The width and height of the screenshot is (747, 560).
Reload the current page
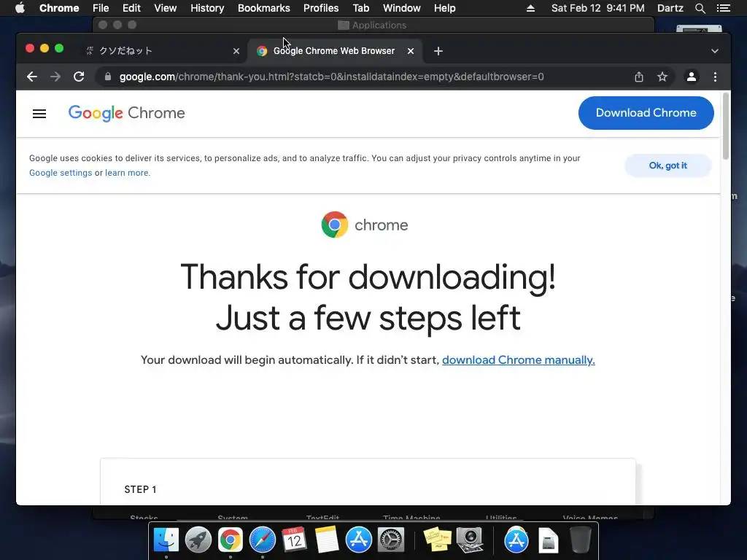79,77
